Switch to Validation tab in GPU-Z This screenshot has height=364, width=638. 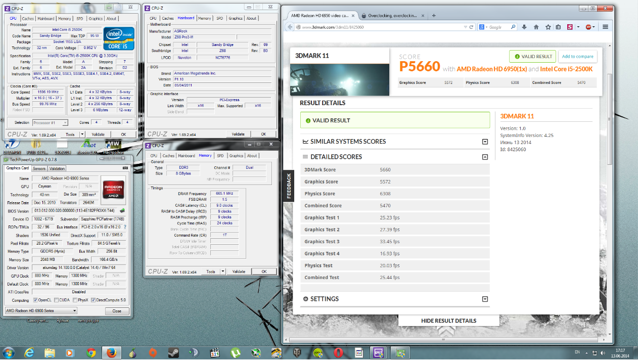click(x=57, y=168)
